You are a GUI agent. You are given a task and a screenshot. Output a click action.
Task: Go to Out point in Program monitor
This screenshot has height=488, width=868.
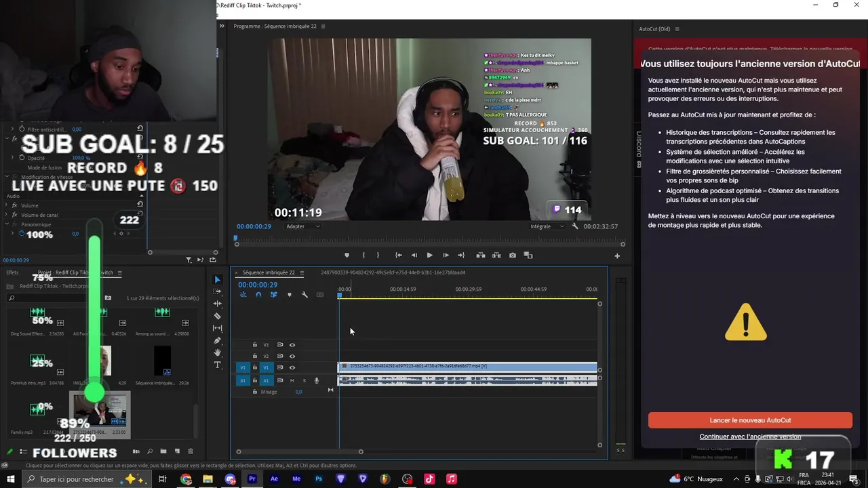click(x=461, y=256)
